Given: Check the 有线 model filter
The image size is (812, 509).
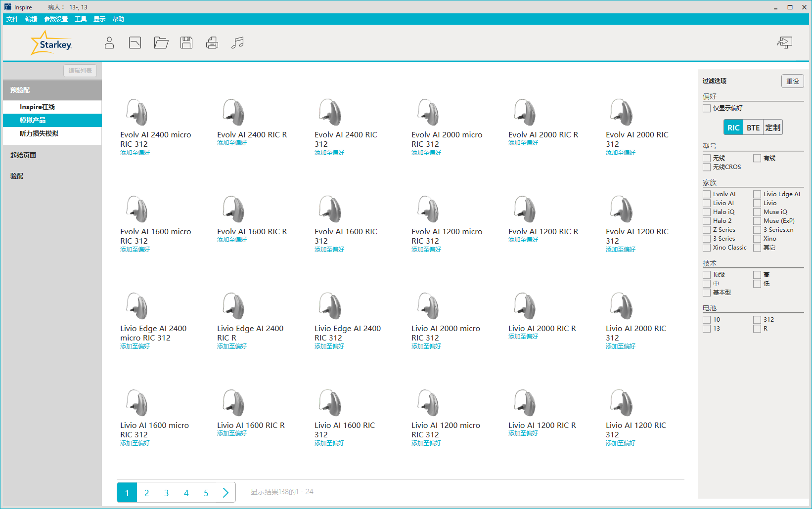Looking at the screenshot, I should 757,158.
